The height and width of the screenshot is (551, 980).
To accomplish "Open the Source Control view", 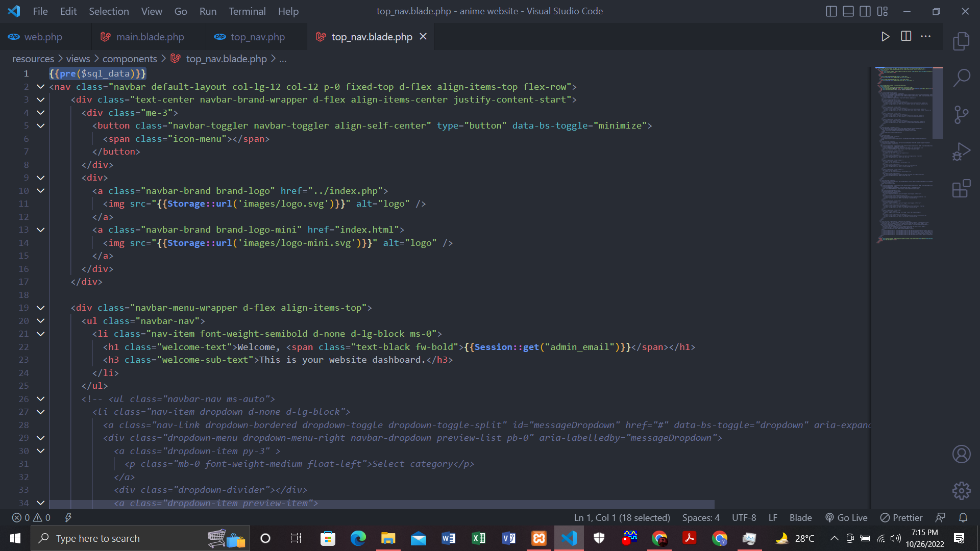I will [x=961, y=115].
